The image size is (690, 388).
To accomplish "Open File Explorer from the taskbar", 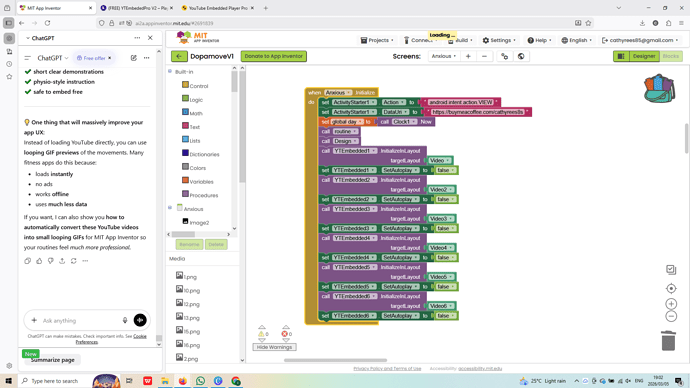I will pyautogui.click(x=165, y=381).
